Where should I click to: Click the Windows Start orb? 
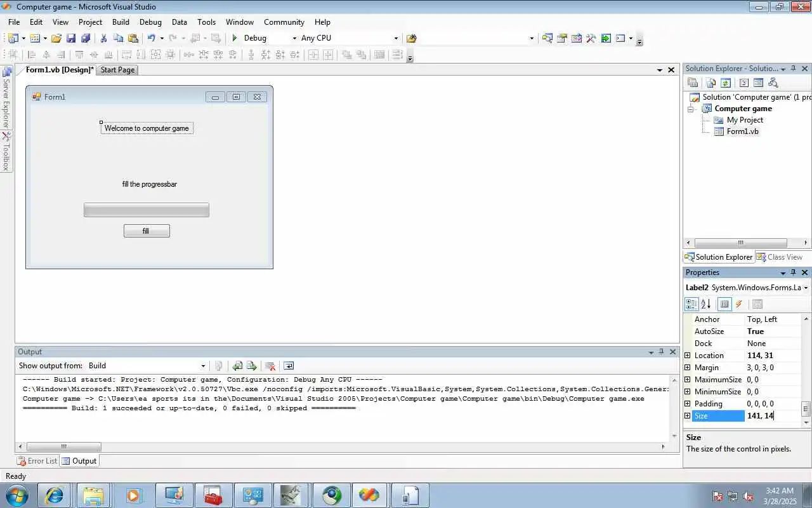(16, 495)
